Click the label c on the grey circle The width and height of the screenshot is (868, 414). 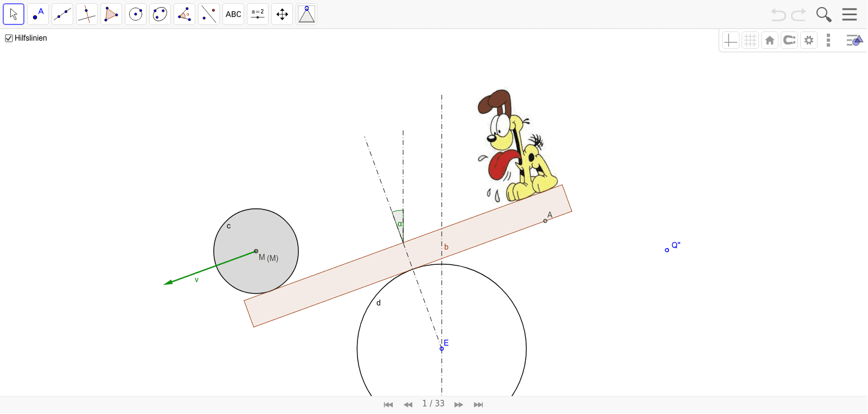(x=229, y=226)
